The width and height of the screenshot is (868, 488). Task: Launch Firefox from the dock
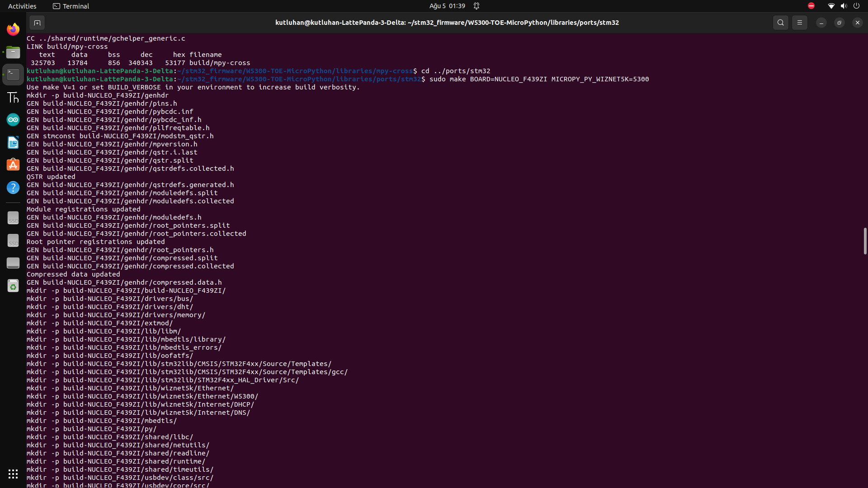13,29
